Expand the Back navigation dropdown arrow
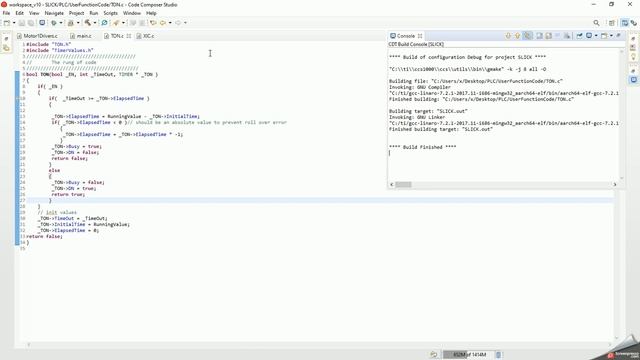The width and height of the screenshot is (640, 360). tap(170, 23)
